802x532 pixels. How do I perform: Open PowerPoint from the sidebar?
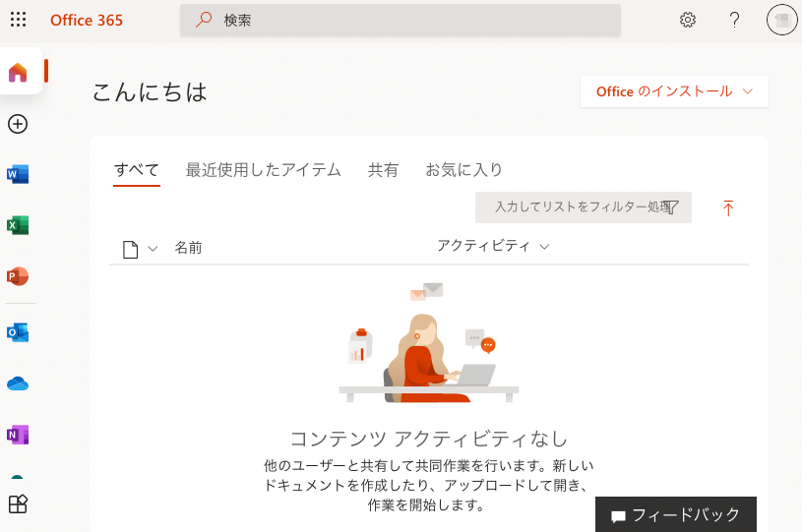(x=18, y=276)
